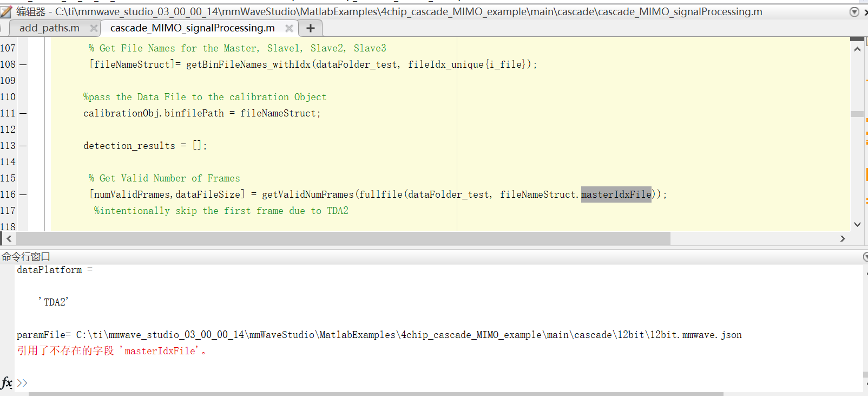Viewport: 868px width, 396px height.
Task: Click the command window horizontal scrollbar thumb
Action: [x=376, y=394]
